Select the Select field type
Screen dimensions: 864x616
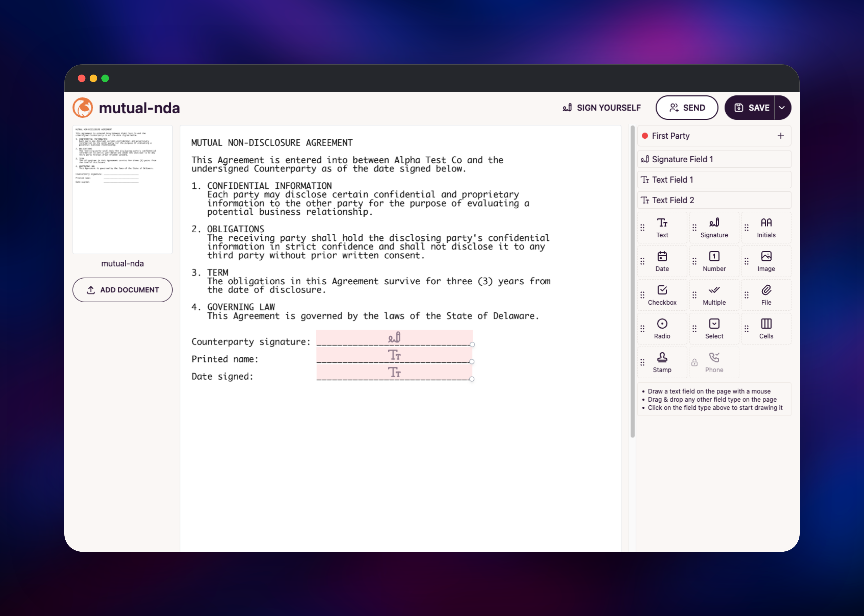click(714, 329)
